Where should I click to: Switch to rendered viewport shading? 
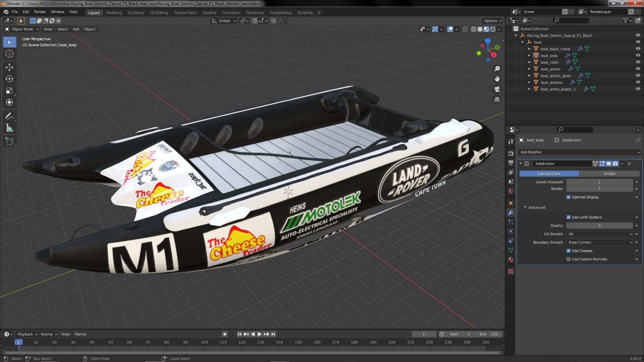(493, 29)
